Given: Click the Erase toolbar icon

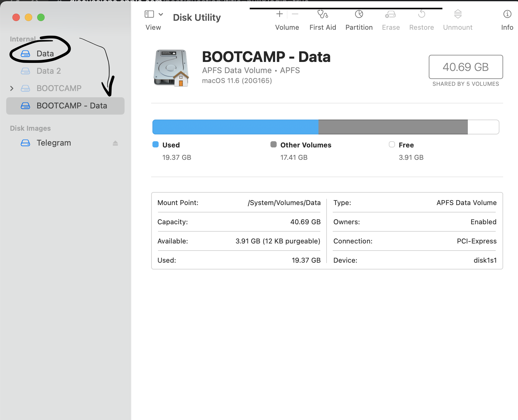Looking at the screenshot, I should click(x=391, y=19).
